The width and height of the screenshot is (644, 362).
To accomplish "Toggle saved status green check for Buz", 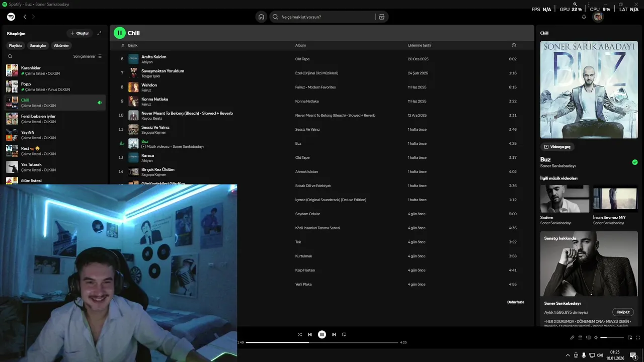I will pyautogui.click(x=635, y=162).
